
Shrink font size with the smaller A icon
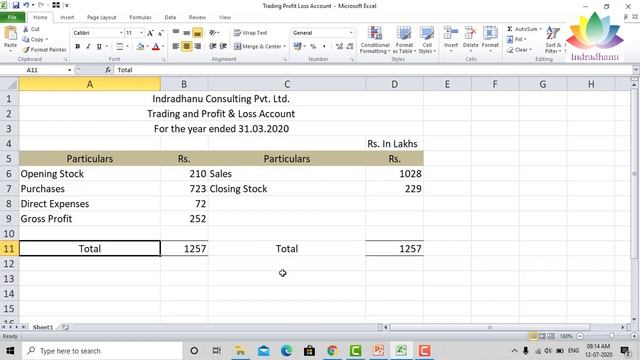coord(160,33)
